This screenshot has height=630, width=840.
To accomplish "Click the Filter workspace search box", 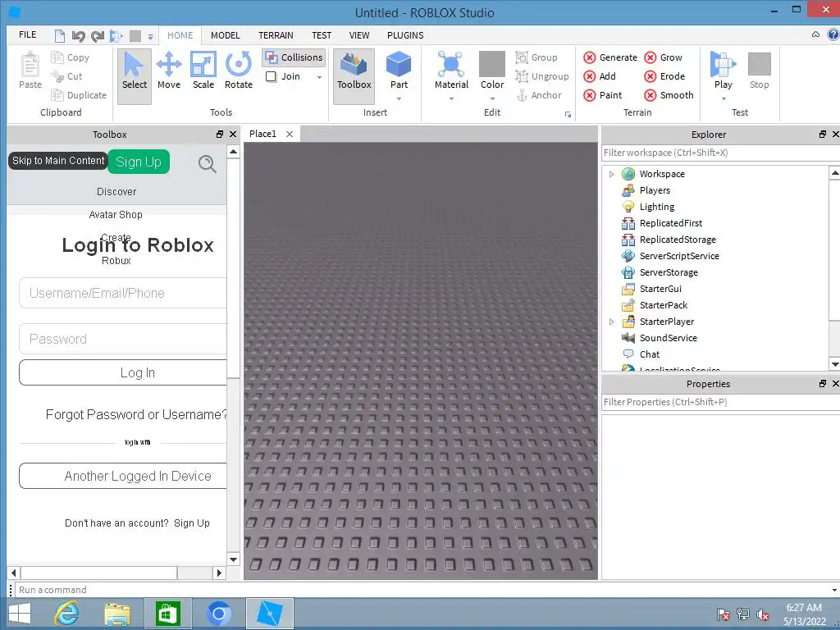I will (720, 153).
